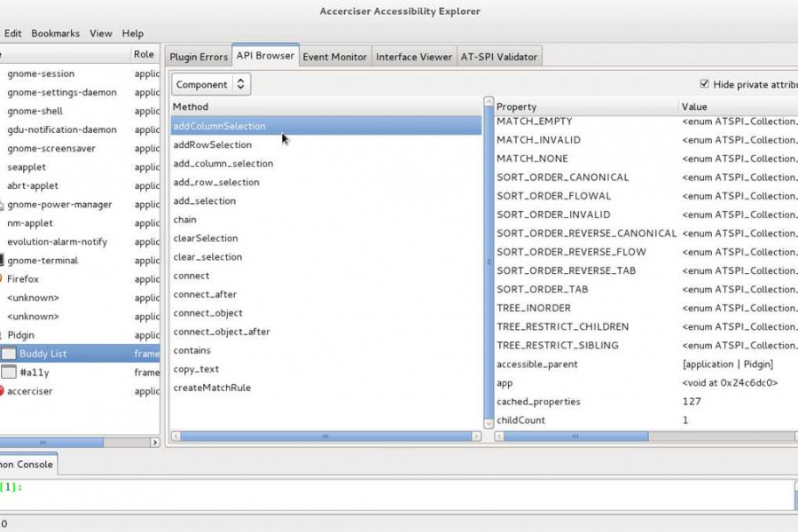Select the Python Console tab
Screen dimensions: 798x532
coord(27,465)
